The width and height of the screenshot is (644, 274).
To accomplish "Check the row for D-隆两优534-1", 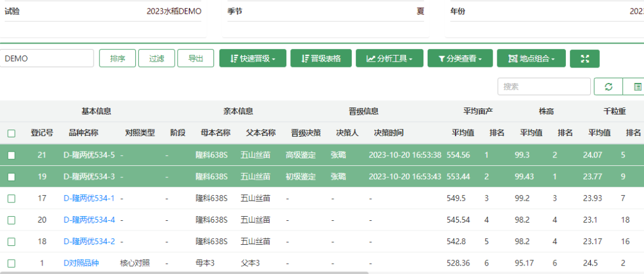I will point(11,198).
